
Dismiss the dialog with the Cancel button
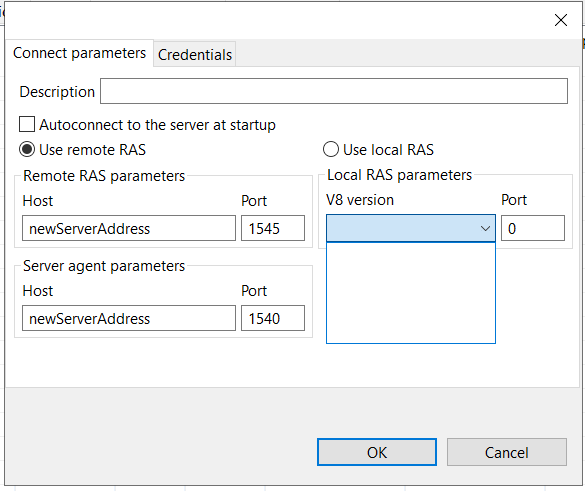pyautogui.click(x=507, y=452)
